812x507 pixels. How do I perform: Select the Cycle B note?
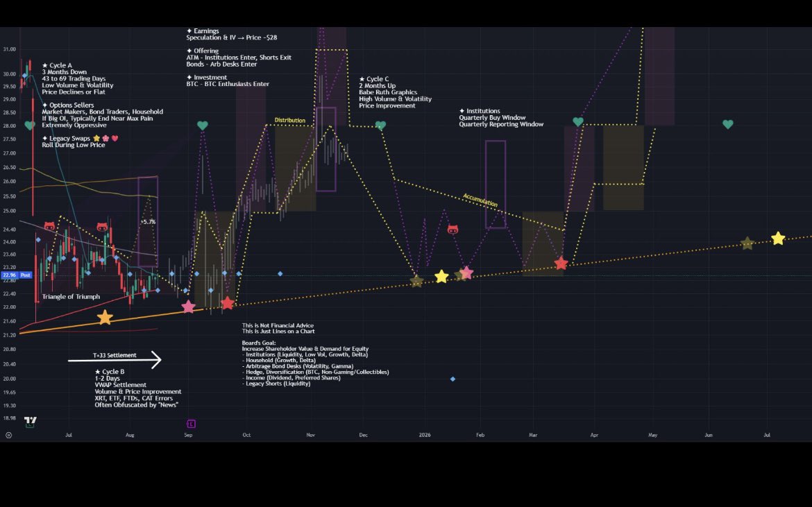(x=137, y=388)
